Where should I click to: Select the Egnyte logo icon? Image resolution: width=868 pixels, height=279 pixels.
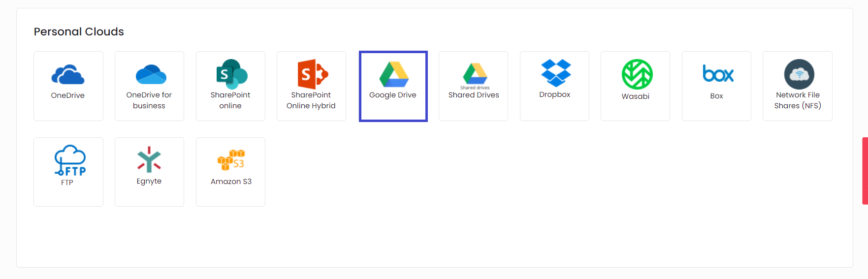click(149, 159)
